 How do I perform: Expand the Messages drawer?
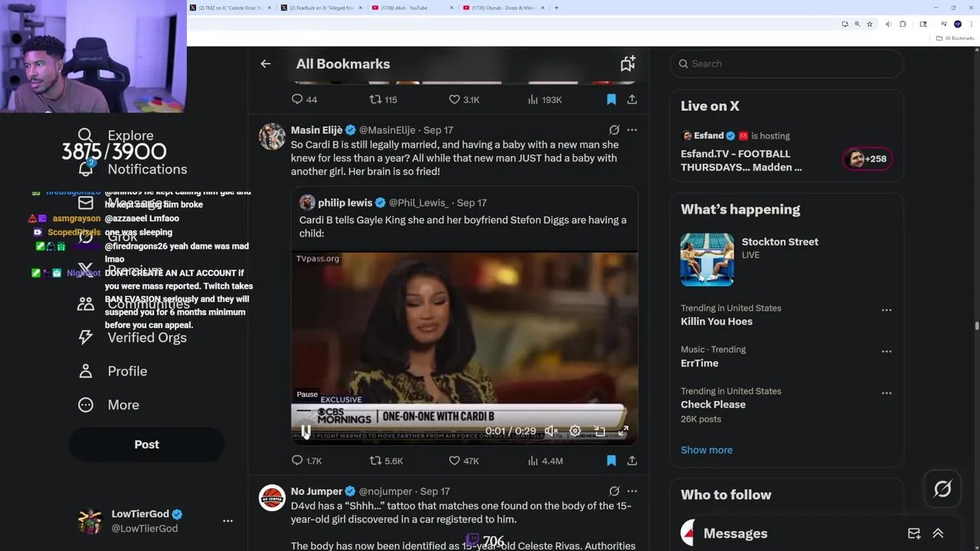(x=938, y=533)
